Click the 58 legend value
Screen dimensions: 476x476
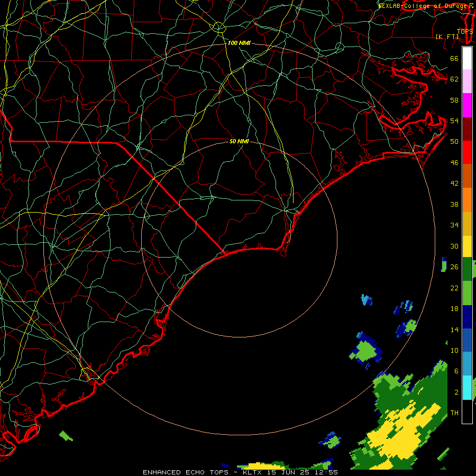(454, 100)
